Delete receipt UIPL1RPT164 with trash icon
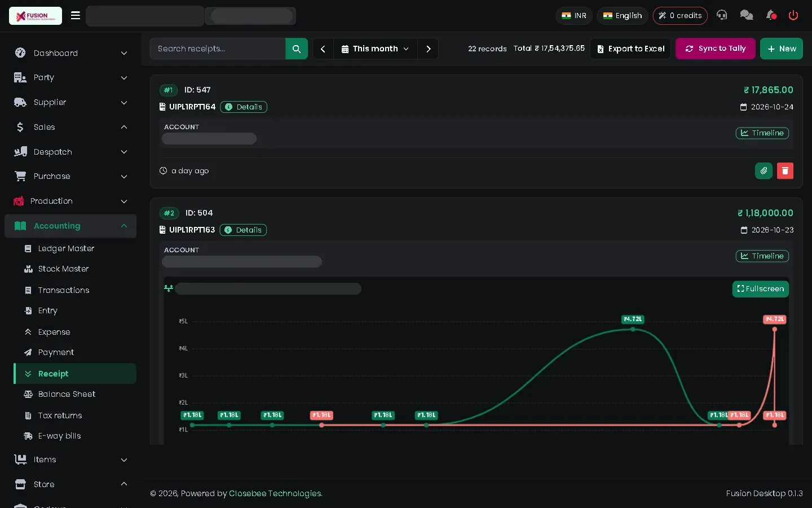This screenshot has height=508, width=812. pos(785,170)
